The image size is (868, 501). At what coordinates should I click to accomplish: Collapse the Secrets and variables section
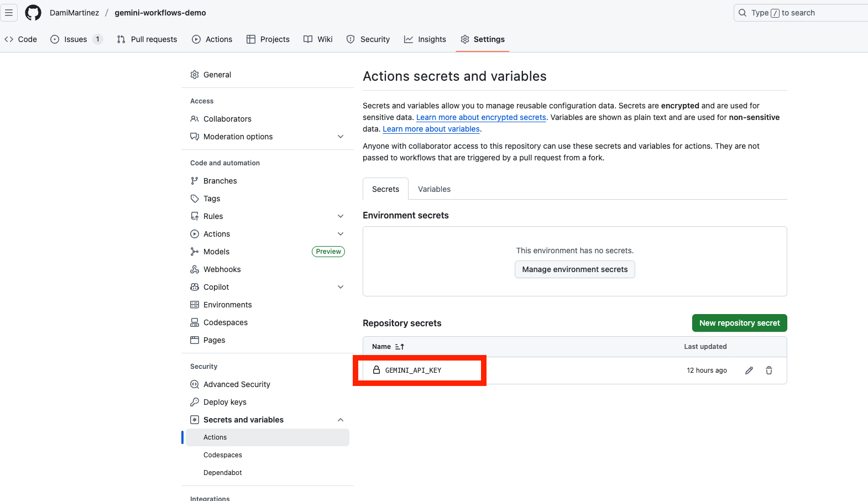tap(341, 420)
